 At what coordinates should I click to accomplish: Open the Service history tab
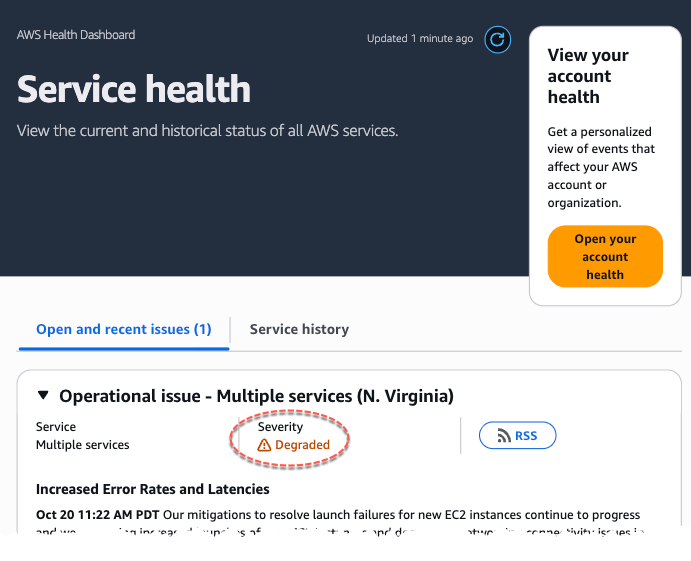tap(299, 329)
